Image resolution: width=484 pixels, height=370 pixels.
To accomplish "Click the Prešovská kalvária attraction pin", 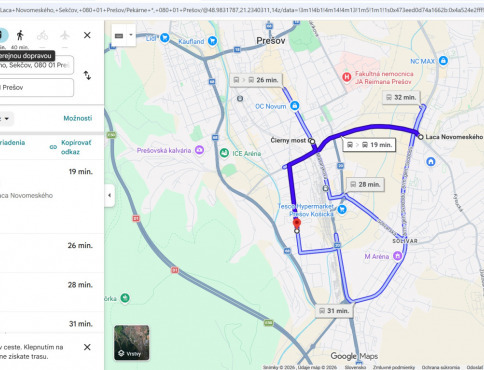I will (199, 150).
